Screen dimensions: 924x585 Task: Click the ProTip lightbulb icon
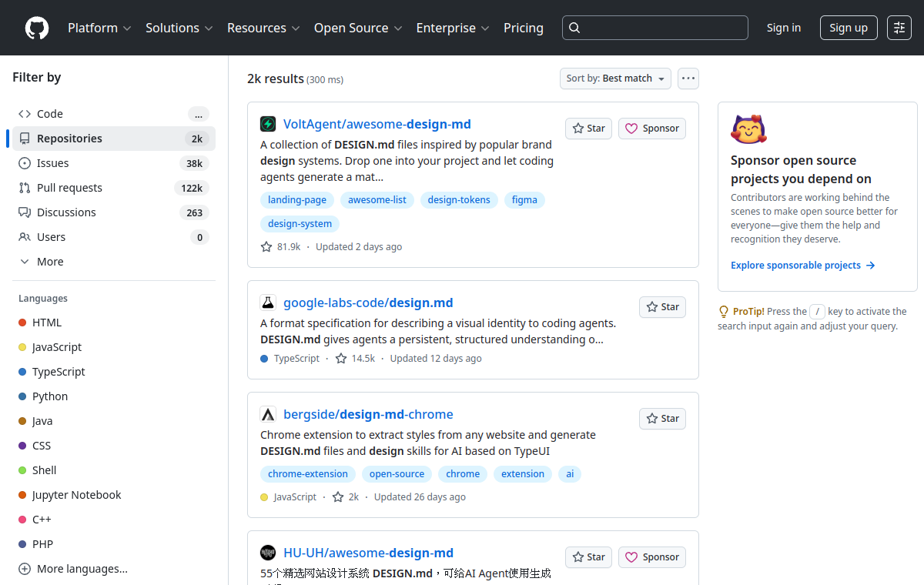point(724,312)
